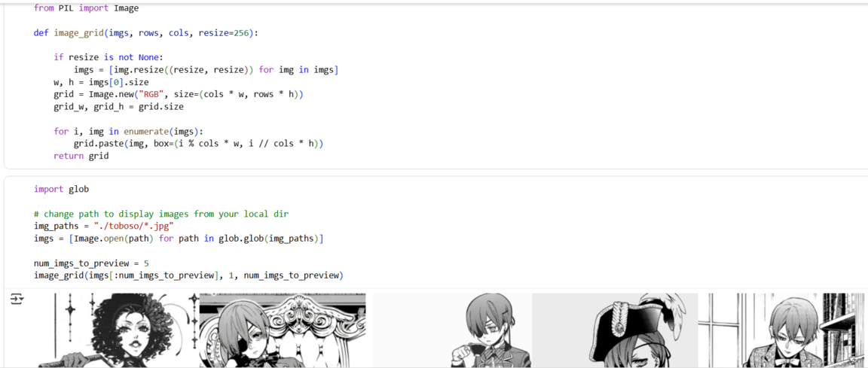Select the character beside window bookshelf image

[x=781, y=330]
